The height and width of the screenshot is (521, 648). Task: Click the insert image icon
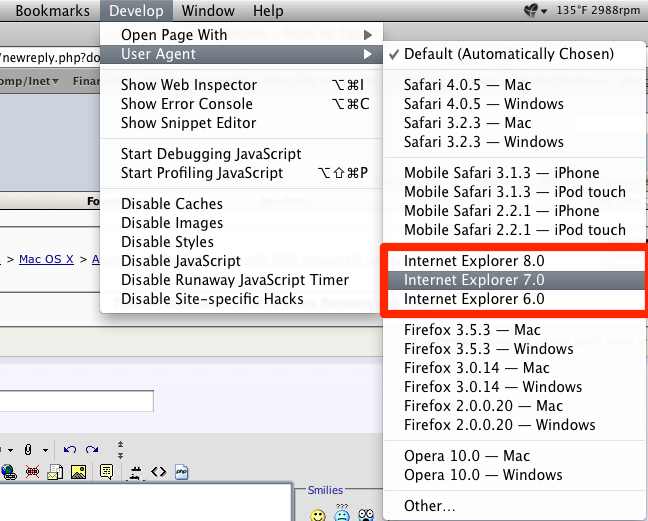click(x=79, y=472)
